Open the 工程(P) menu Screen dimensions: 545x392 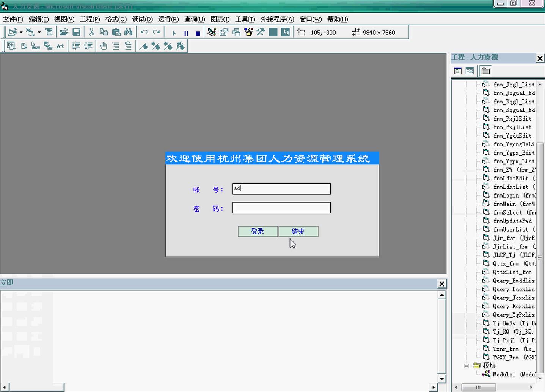click(x=90, y=19)
